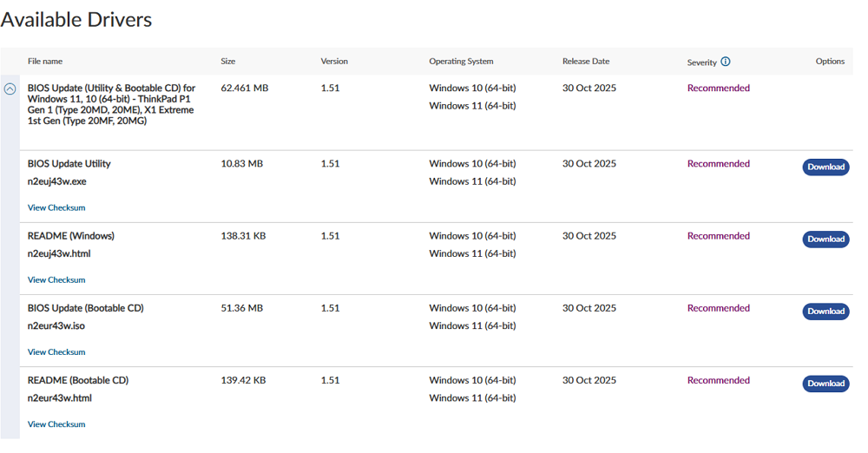Download the BIOS Update Utility exe

tap(825, 167)
